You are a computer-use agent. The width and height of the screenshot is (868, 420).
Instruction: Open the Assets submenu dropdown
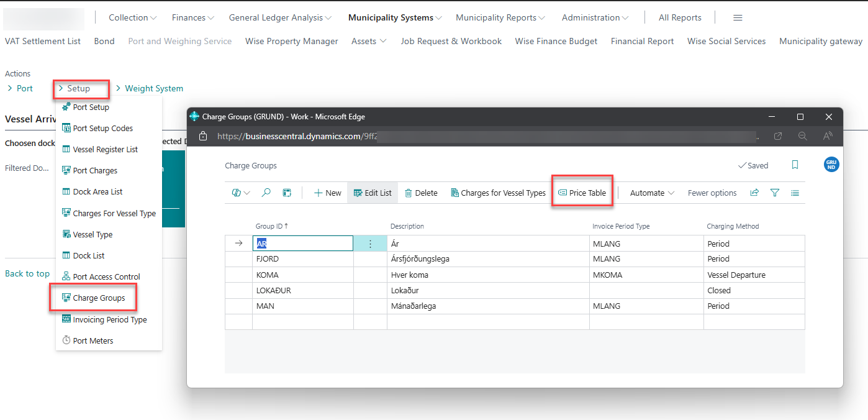369,41
